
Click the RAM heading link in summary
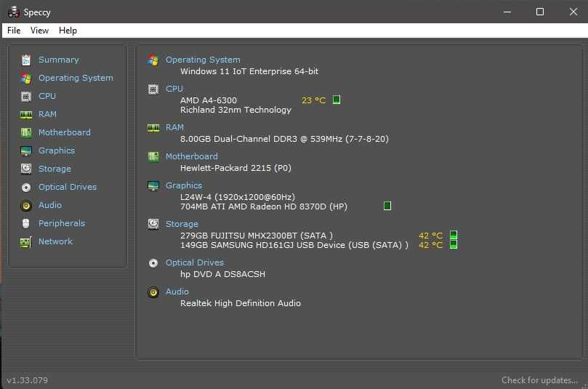click(174, 127)
